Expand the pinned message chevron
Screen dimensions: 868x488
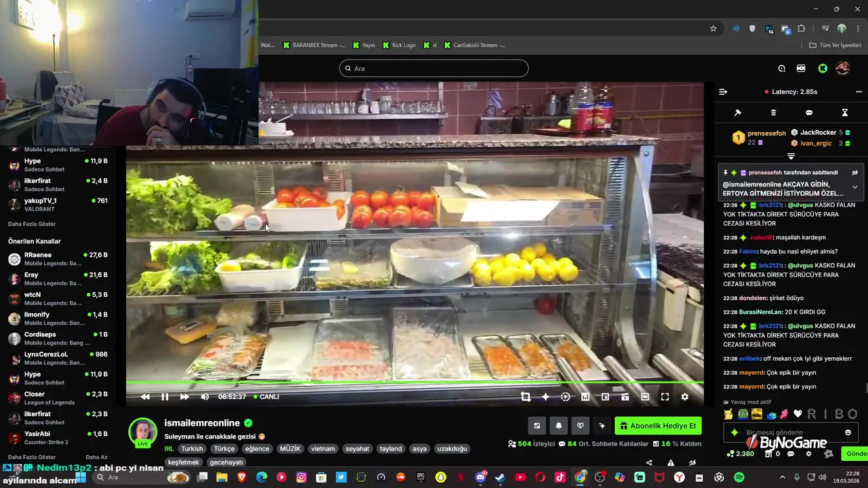[854, 187]
